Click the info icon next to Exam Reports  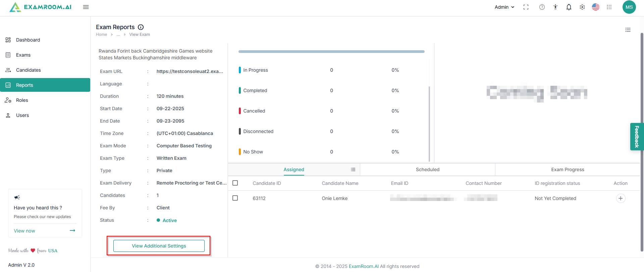click(141, 27)
